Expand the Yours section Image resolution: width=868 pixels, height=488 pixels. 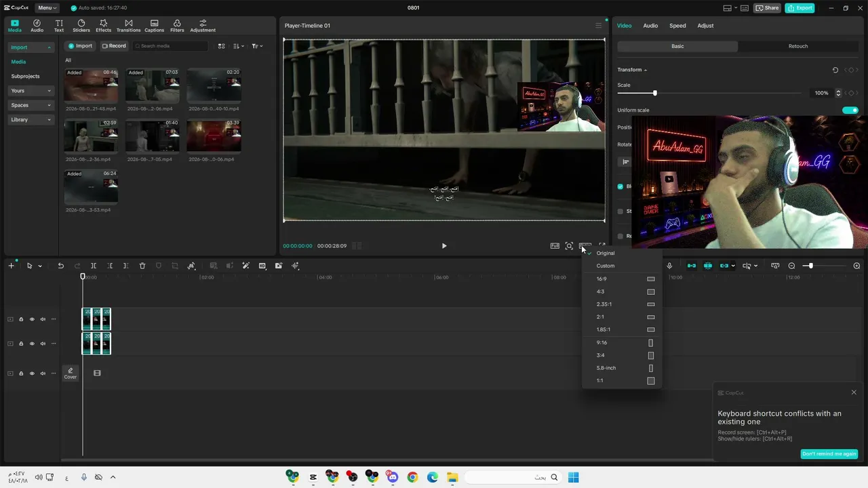31,91
